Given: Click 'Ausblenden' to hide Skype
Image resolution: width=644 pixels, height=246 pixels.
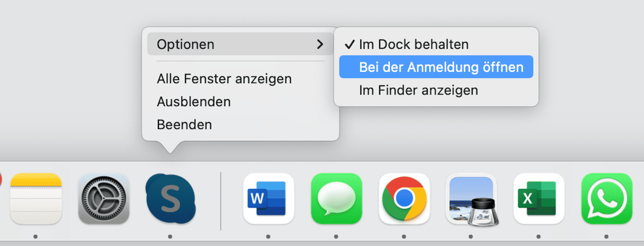Looking at the screenshot, I should click(193, 102).
